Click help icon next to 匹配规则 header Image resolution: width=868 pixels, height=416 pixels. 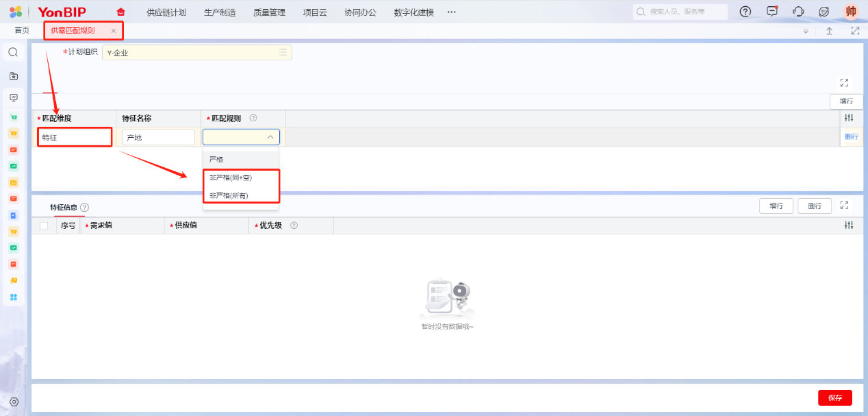tap(253, 119)
